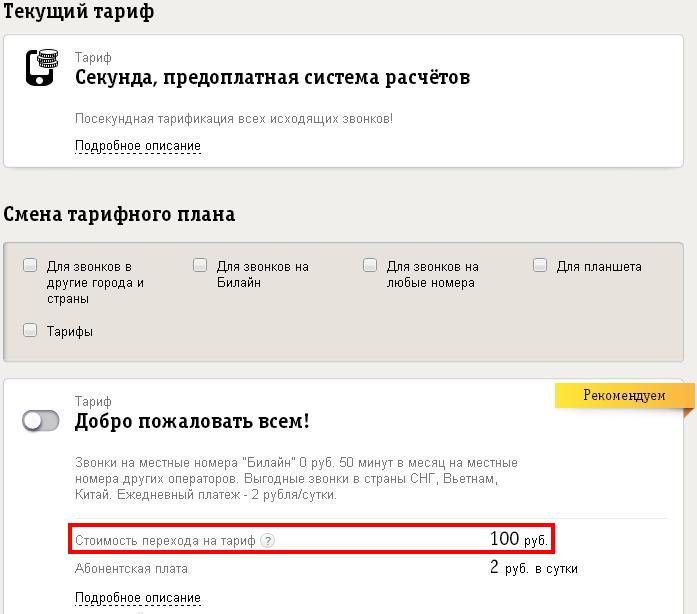Click the question mark help icon
Screen dimensions: 697x614
[267, 541]
